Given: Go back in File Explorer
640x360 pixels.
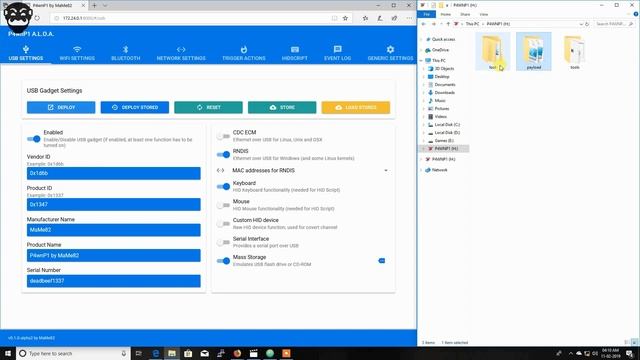Looking at the screenshot, I should [x=424, y=24].
